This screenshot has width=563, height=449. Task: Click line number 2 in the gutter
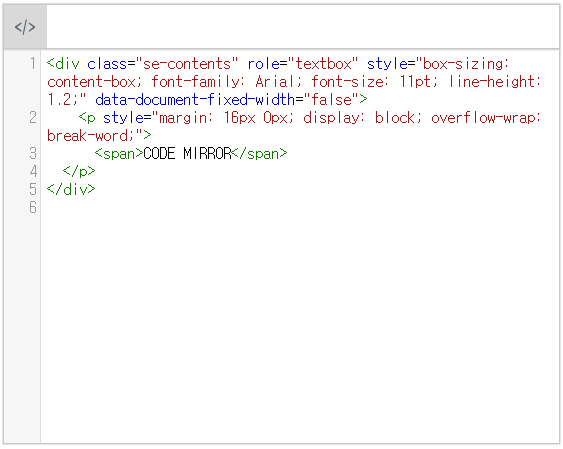tap(33, 117)
